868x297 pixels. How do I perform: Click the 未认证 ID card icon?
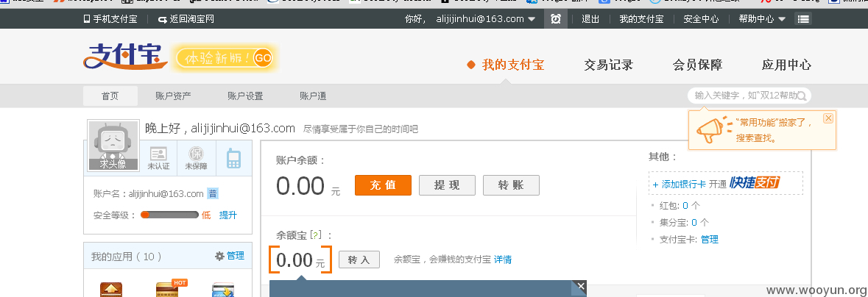pyautogui.click(x=158, y=157)
